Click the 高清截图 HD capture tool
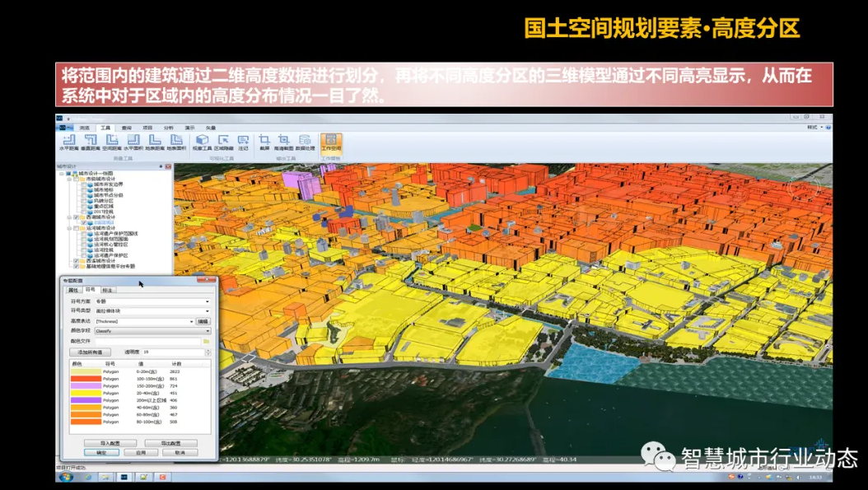The image size is (868, 490). [283, 142]
